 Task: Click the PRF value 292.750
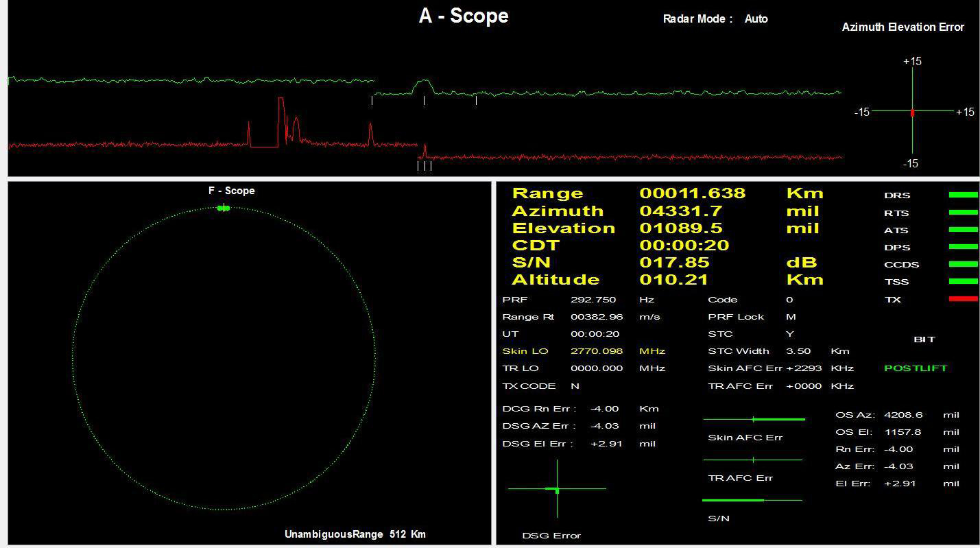[x=593, y=300]
